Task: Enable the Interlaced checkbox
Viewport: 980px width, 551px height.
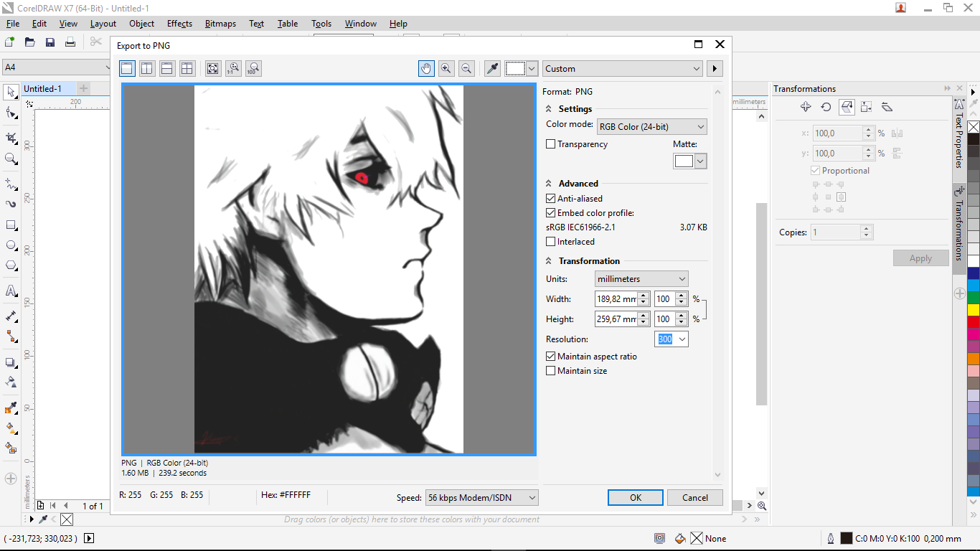Action: (x=551, y=242)
